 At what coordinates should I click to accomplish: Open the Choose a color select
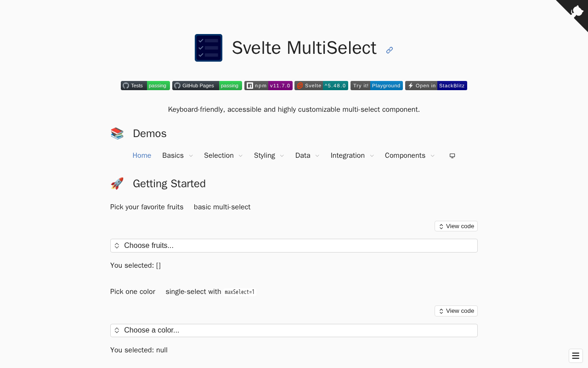point(294,330)
